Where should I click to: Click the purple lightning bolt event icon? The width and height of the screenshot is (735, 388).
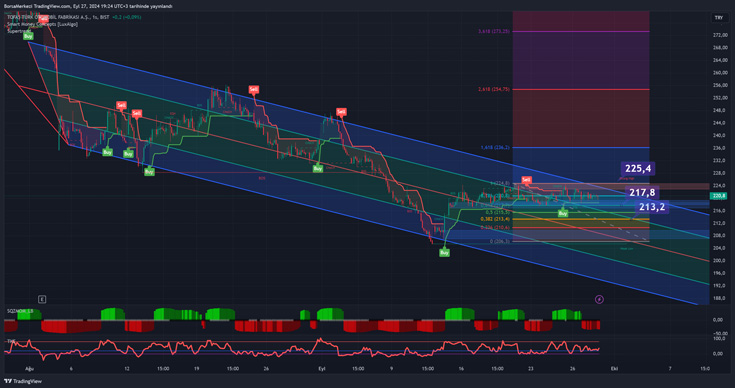599,299
